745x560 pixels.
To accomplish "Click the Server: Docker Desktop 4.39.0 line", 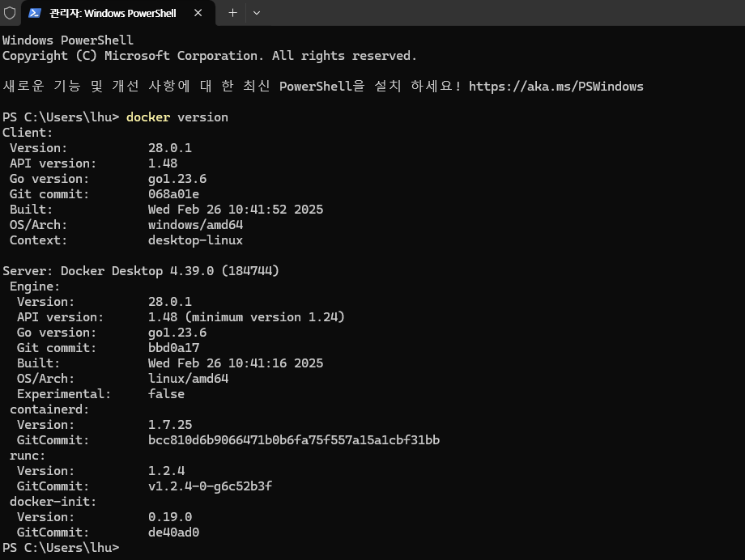I will [x=141, y=271].
